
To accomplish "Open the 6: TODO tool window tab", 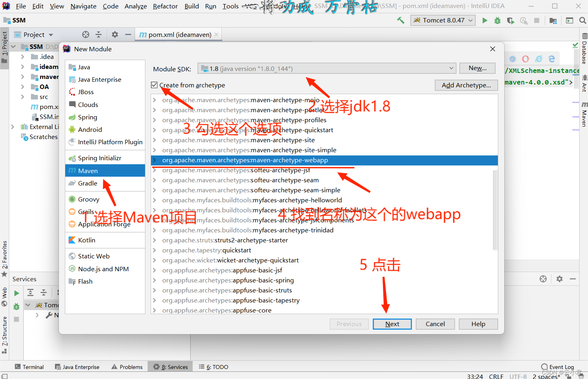I will (x=214, y=367).
